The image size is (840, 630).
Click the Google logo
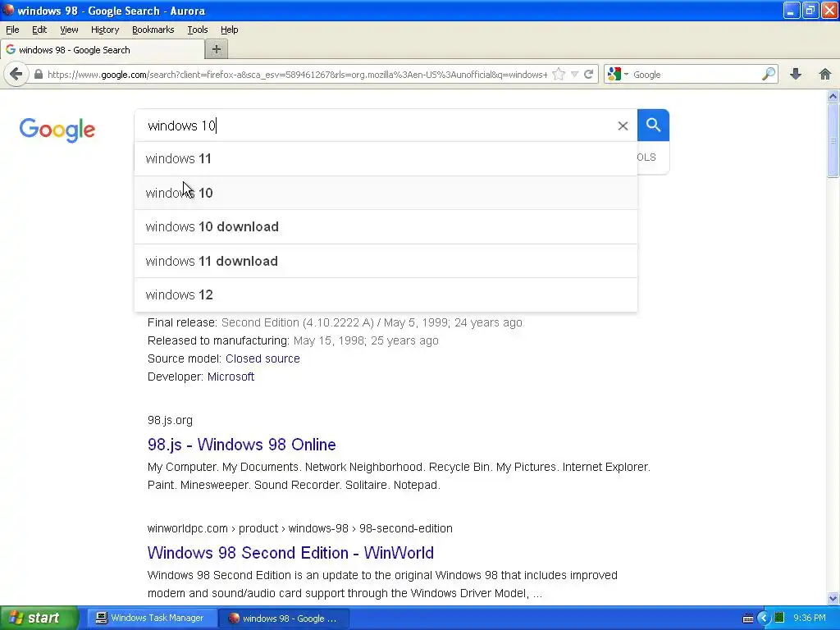click(57, 130)
